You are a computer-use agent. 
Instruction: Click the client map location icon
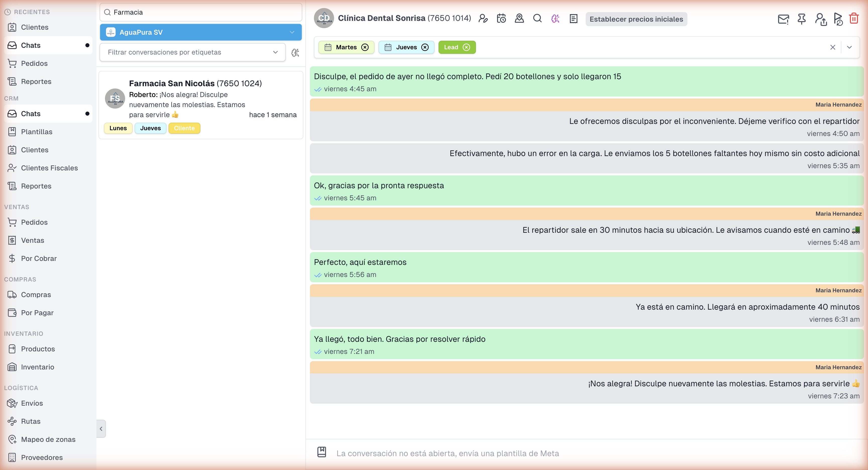[519, 19]
